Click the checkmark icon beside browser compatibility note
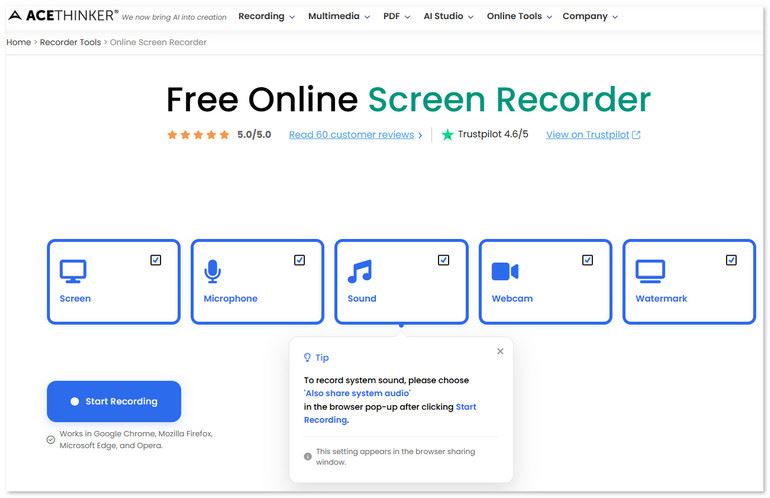Viewport: 770px width, 498px height. coord(51,440)
